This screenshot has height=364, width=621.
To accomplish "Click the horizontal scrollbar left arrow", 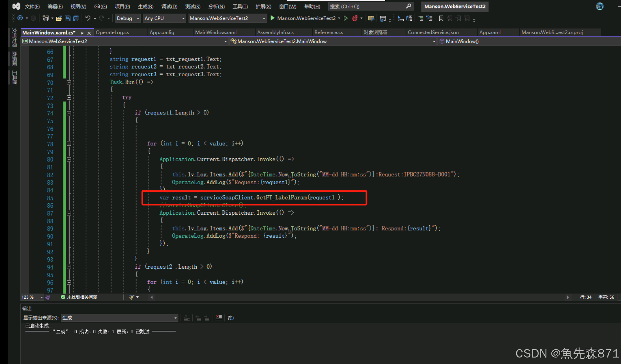I will click(151, 297).
